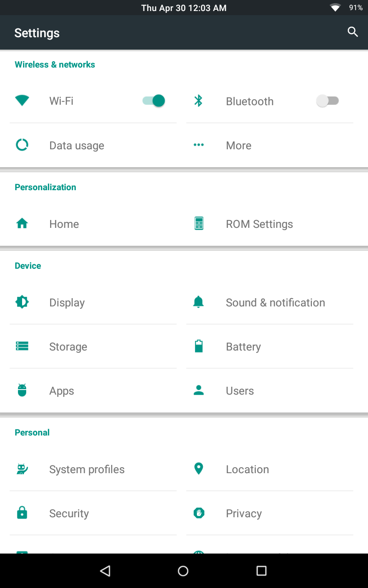Image resolution: width=368 pixels, height=588 pixels.
Task: Open More wireless options
Action: pyautogui.click(x=270, y=145)
